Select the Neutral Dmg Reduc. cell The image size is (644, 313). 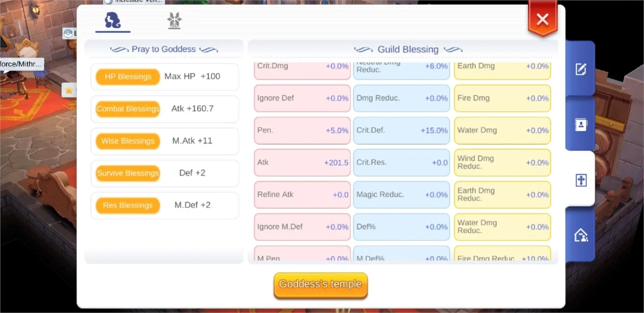tap(402, 70)
